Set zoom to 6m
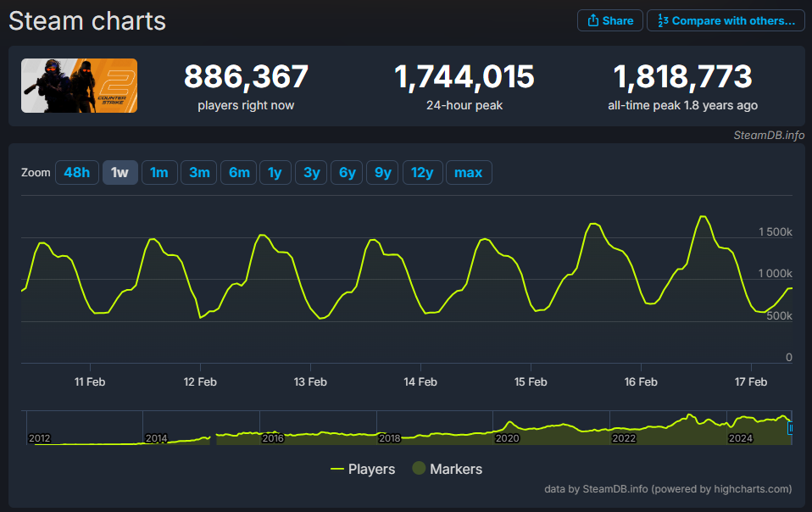The image size is (812, 512). pos(239,172)
